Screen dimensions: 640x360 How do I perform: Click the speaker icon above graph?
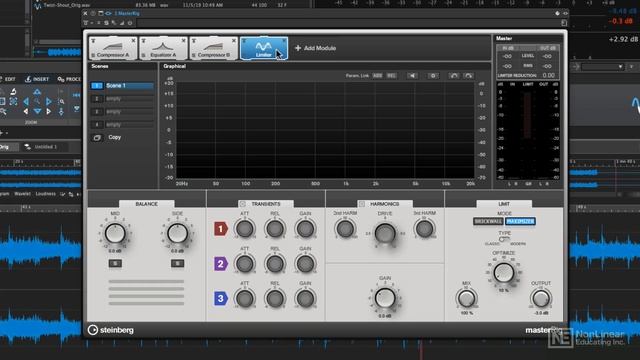click(x=413, y=76)
